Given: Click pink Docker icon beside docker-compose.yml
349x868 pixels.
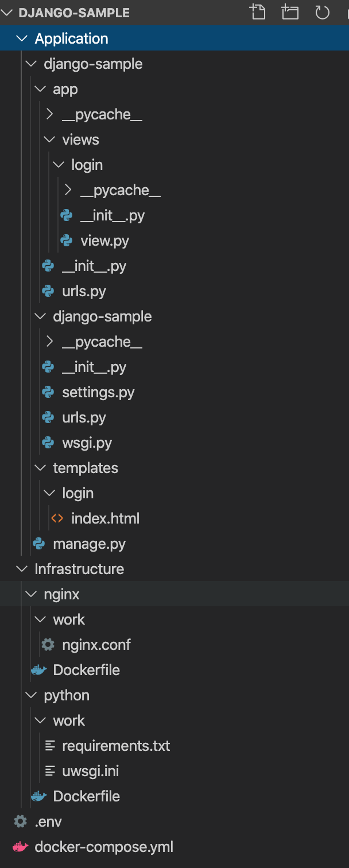Looking at the screenshot, I should (20, 847).
